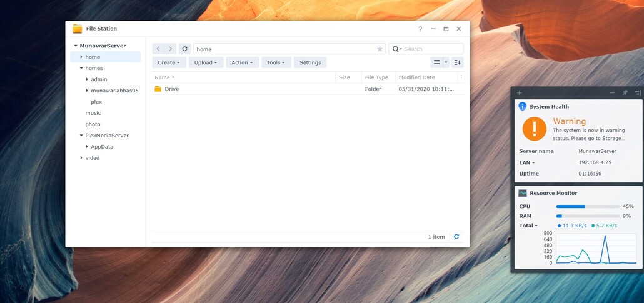The width and height of the screenshot is (644, 303).
Task: Pin the widget panel
Action: point(625,93)
